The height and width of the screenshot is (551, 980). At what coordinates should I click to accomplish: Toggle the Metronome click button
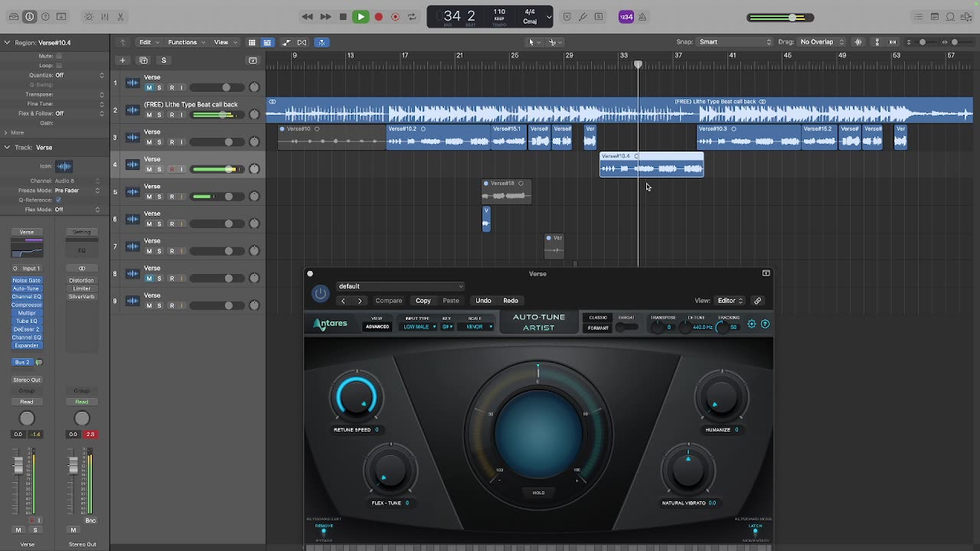[642, 17]
